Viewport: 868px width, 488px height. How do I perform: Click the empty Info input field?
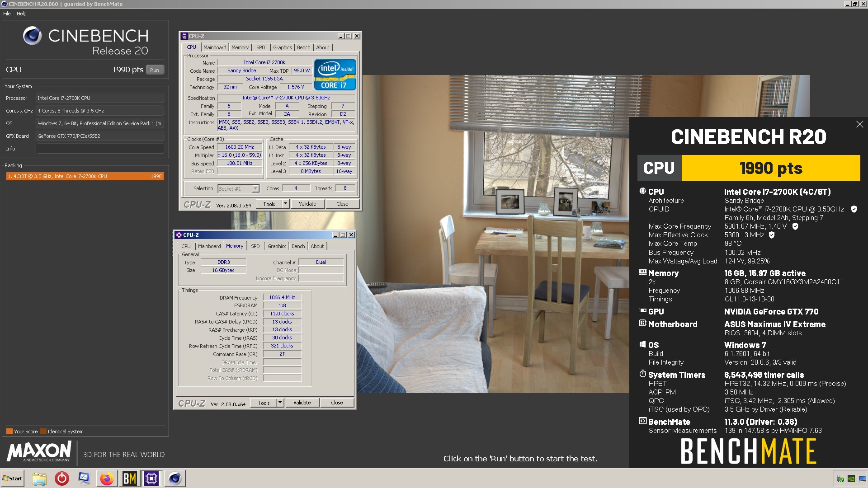(100, 149)
